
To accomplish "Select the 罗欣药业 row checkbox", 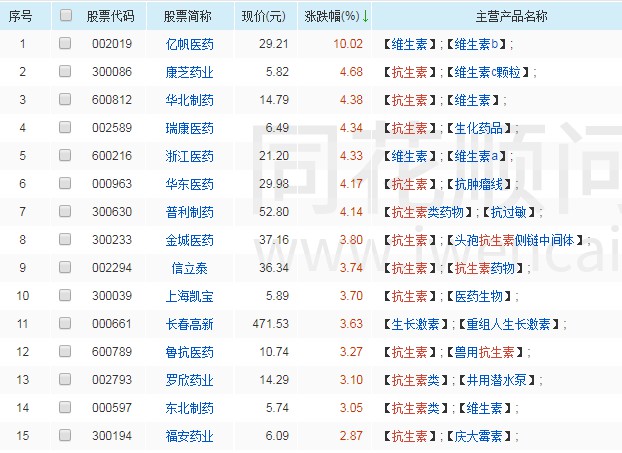I will [x=65, y=379].
